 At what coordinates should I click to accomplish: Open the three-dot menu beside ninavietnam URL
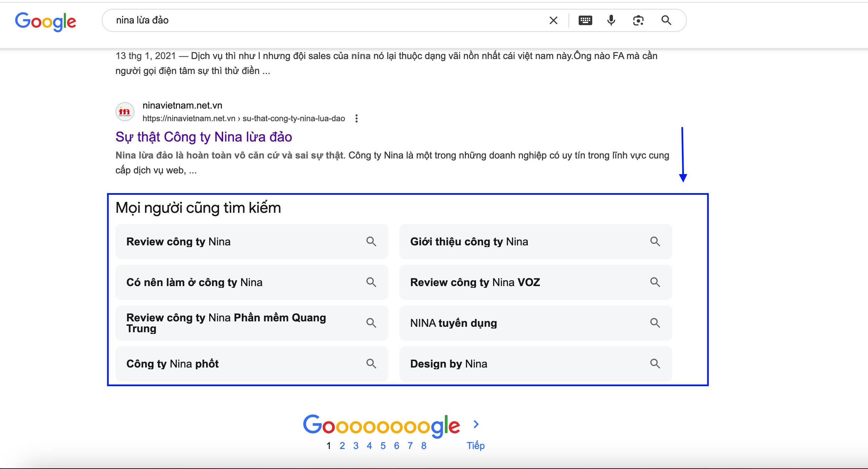(356, 118)
